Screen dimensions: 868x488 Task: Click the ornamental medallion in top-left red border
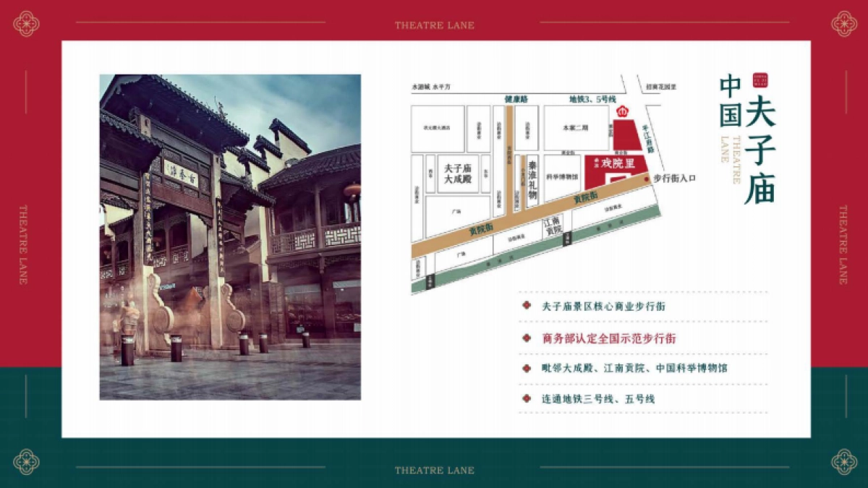click(x=26, y=22)
